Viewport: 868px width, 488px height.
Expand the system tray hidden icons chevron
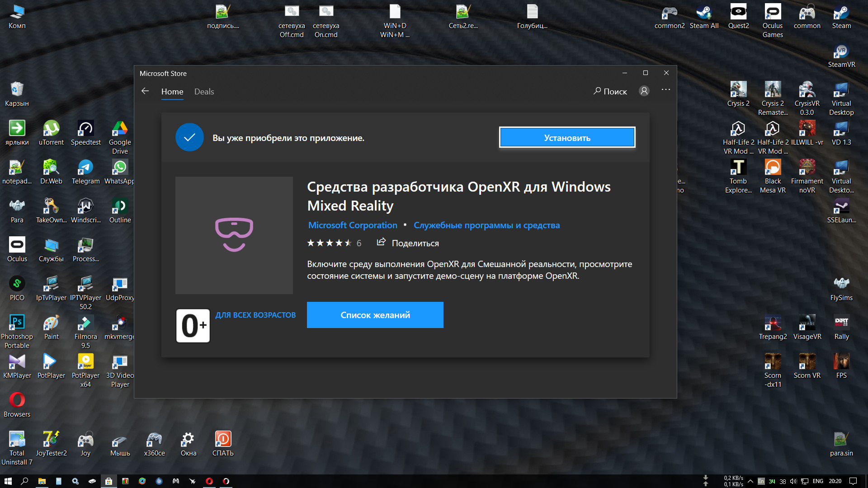750,481
